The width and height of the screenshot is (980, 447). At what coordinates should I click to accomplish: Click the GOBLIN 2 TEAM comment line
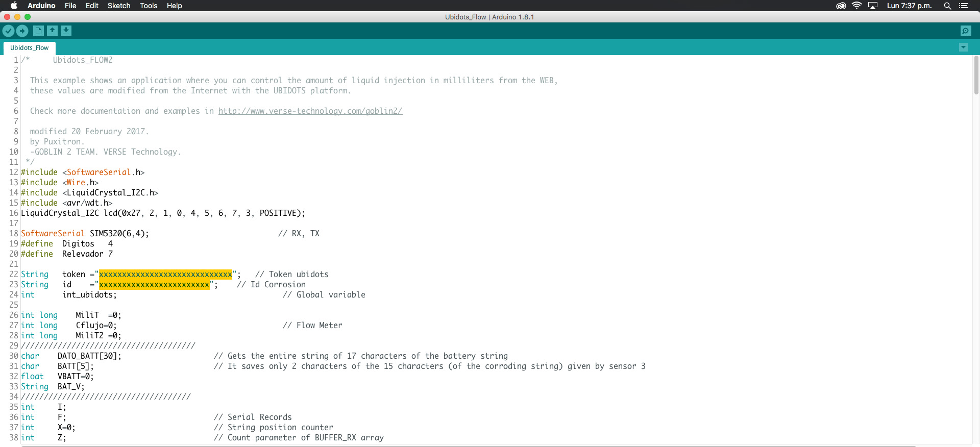click(x=105, y=152)
